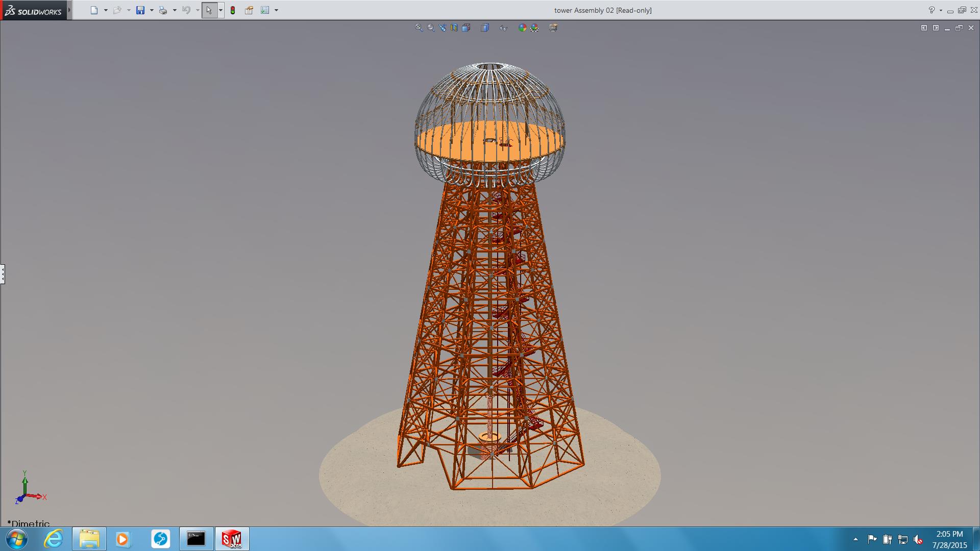Toggle the Select cursor tool

tap(209, 10)
